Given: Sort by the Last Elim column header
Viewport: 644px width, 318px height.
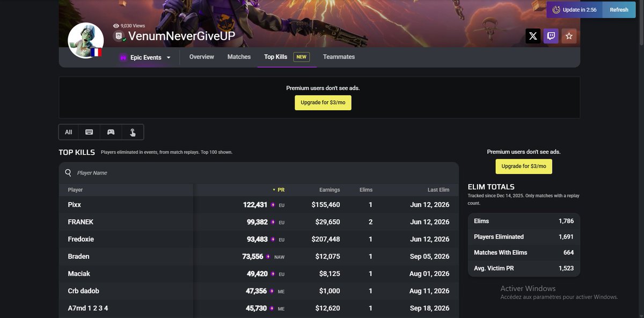Looking at the screenshot, I should pos(438,190).
